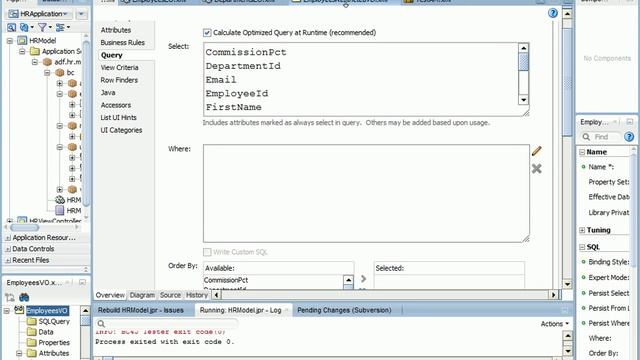
Task: Collapse the adf.hr.m package node
Action: click(35, 62)
